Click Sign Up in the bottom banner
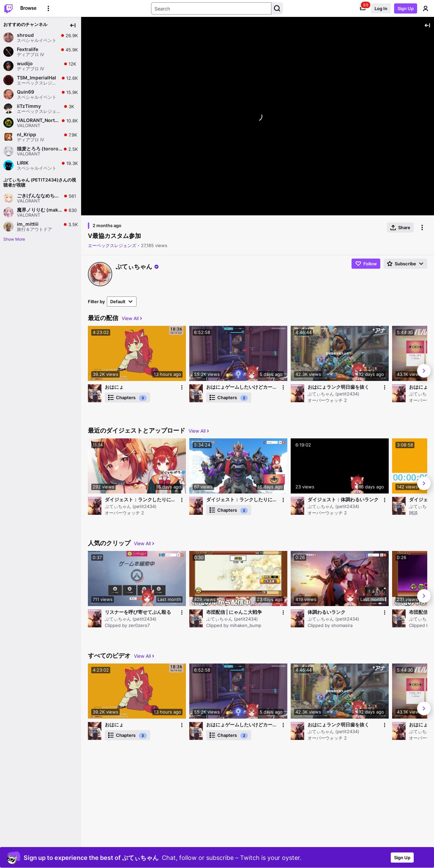 402,858
